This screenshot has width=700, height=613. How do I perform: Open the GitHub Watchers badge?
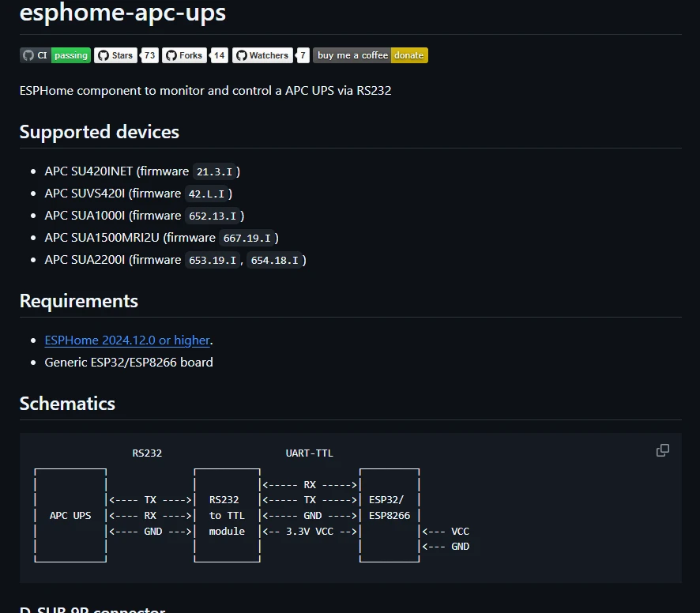tap(262, 55)
